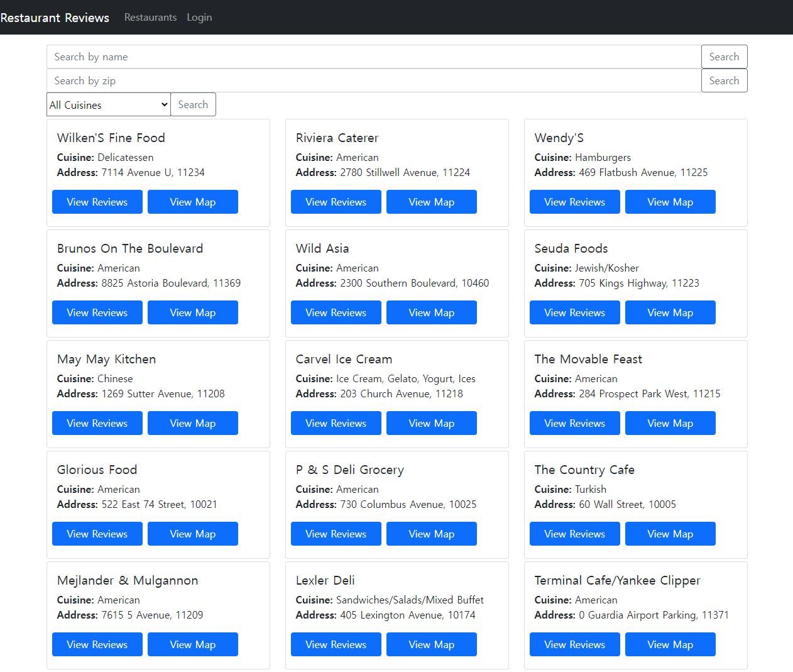Image resolution: width=793 pixels, height=672 pixels.
Task: View reviews for Wilken'S Fine Food
Action: 97,202
